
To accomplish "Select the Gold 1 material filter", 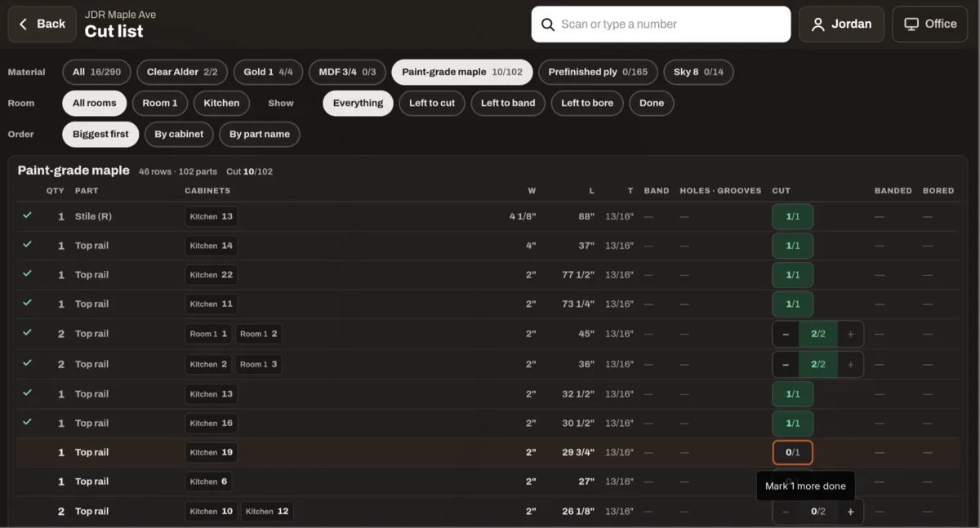I will [268, 72].
